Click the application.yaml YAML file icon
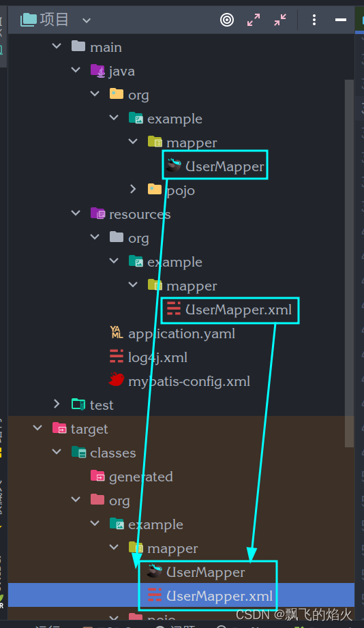The height and width of the screenshot is (628, 364). [x=117, y=332]
